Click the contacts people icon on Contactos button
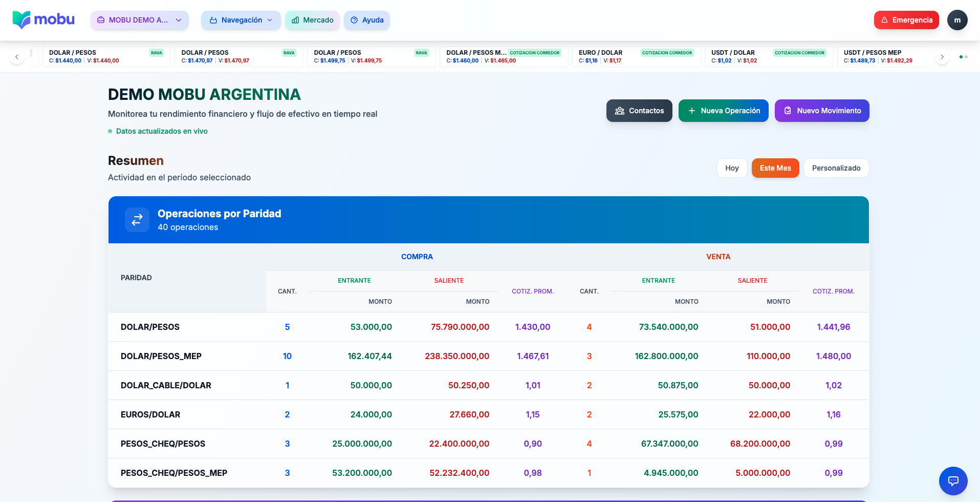This screenshot has height=502, width=980. pos(620,111)
